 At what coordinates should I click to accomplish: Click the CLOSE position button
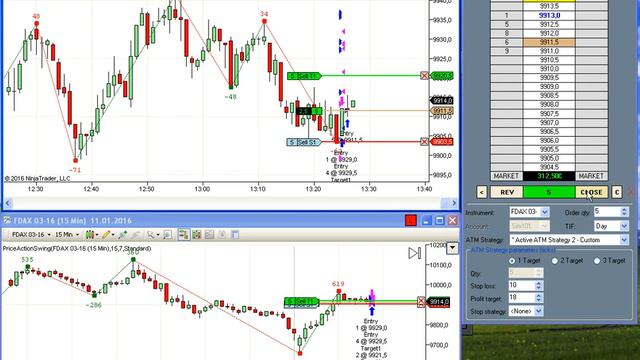click(x=591, y=192)
